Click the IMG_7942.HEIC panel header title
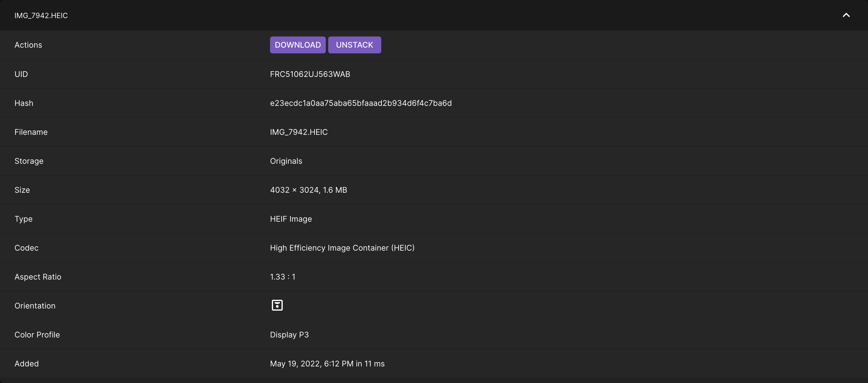The height and width of the screenshot is (383, 868). 41,15
